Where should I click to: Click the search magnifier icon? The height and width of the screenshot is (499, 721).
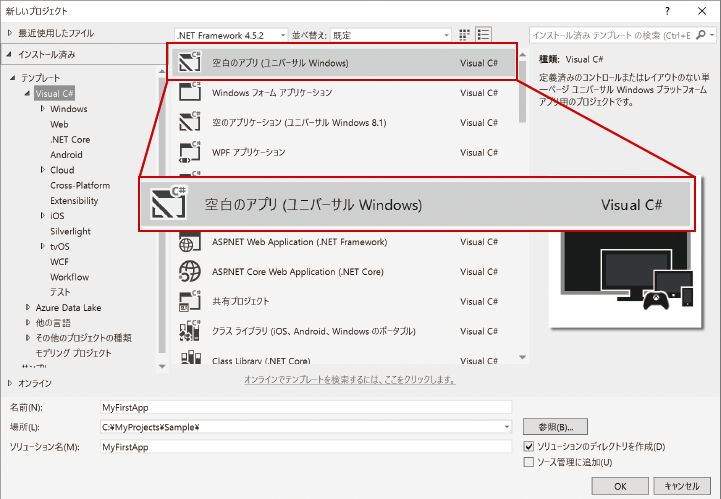tap(700, 35)
